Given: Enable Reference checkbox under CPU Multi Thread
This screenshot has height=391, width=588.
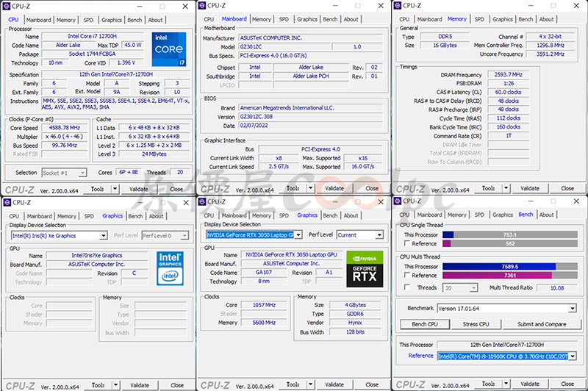Looking at the screenshot, I should [x=407, y=275].
